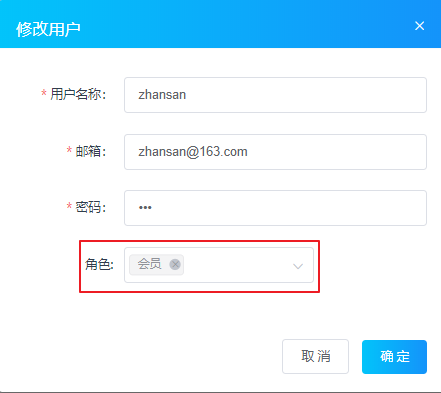Screen dimensions: 441x393
Task: Click the 会员 tag label
Action: click(149, 264)
